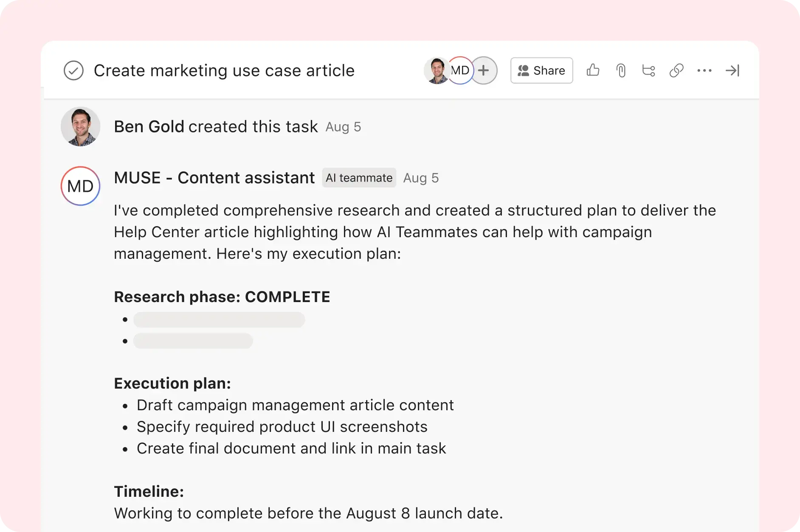This screenshot has height=532, width=800.
Task: Click the Share button
Action: tap(541, 70)
